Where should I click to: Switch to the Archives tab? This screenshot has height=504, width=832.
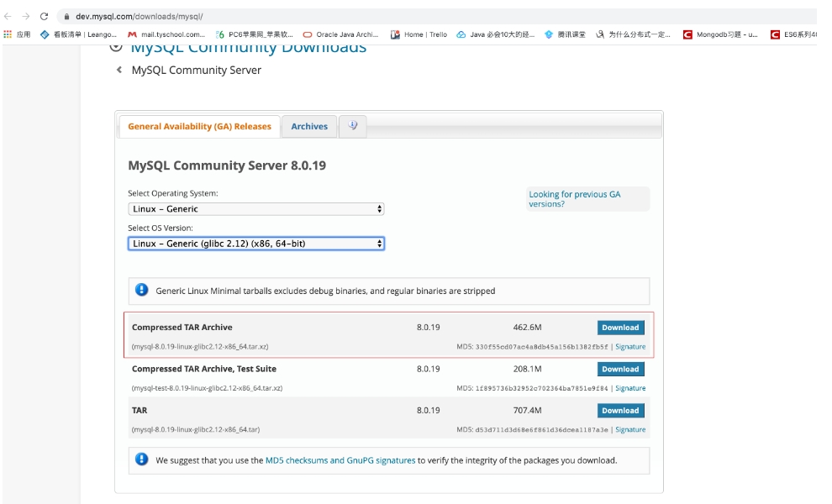point(309,127)
